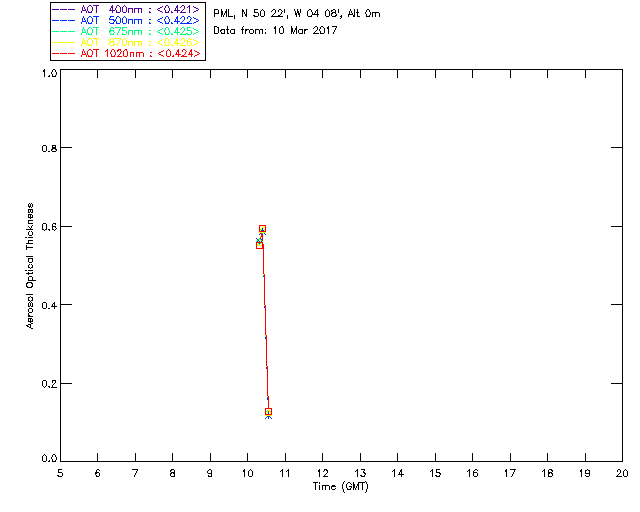Click the x-axis tick label 20

[x=622, y=473]
